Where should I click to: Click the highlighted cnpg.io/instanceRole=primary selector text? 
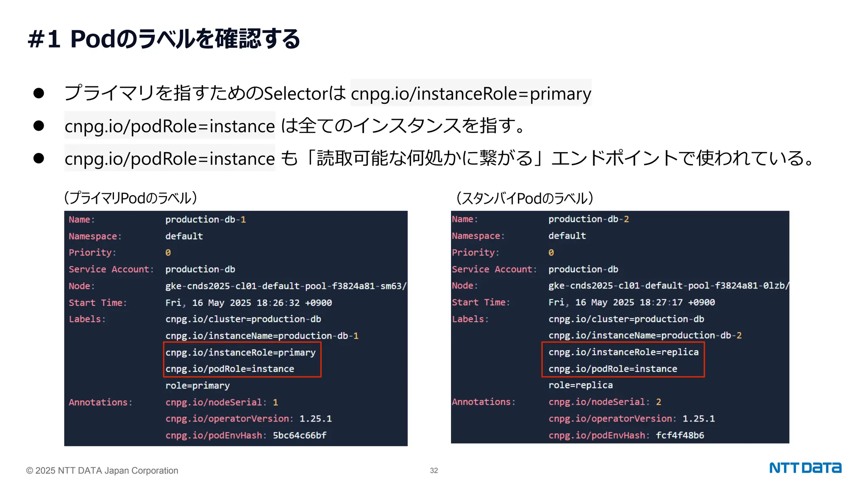(470, 93)
